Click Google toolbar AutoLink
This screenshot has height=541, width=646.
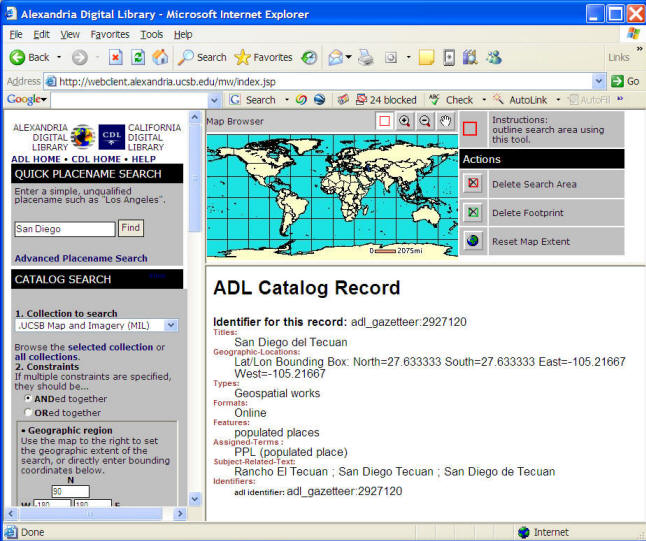coord(520,100)
